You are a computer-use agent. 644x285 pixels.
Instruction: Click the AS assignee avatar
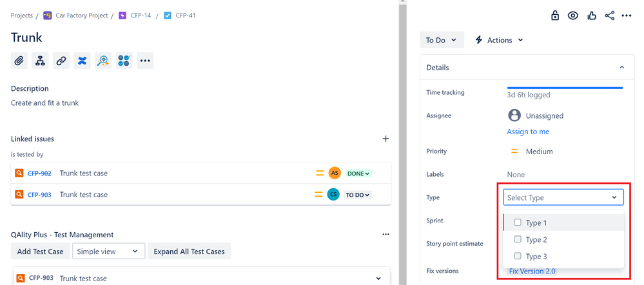click(335, 173)
